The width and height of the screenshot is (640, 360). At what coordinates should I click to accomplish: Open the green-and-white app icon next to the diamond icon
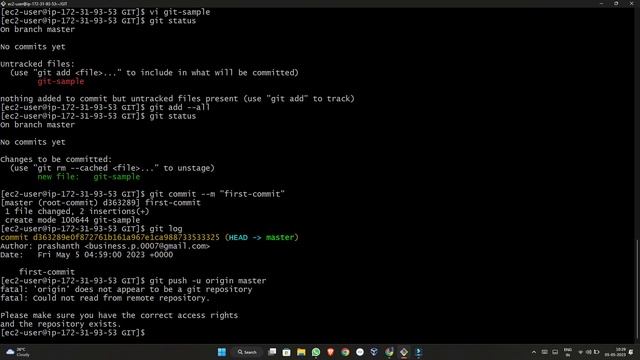389,352
